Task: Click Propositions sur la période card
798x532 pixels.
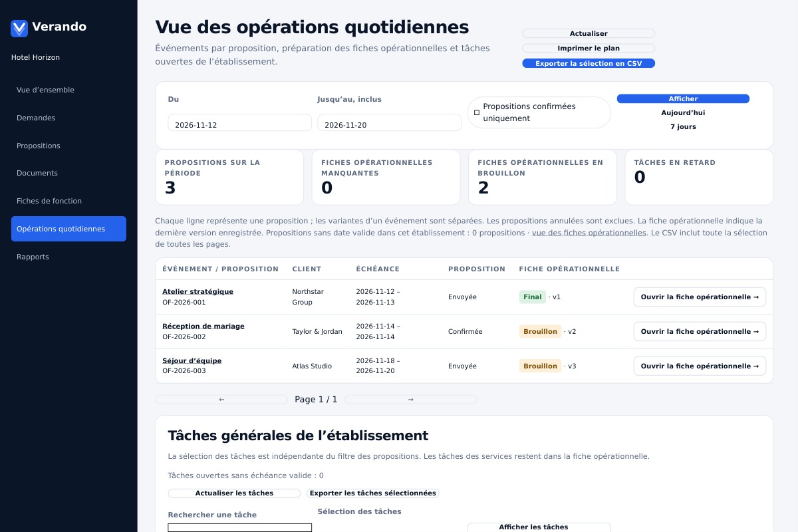Action: click(229, 178)
